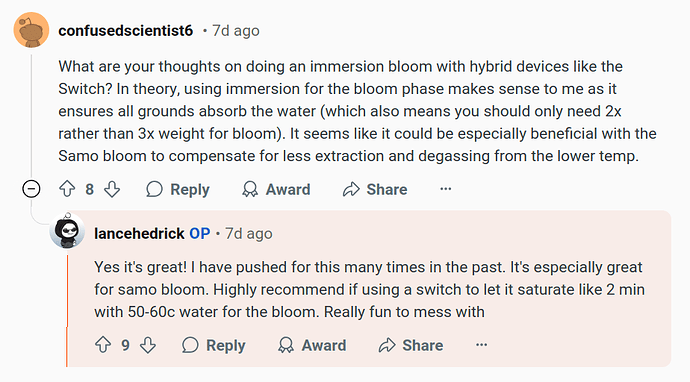690x382 pixels.
Task: Give an award to lancehedrick's reply
Action: tap(312, 345)
